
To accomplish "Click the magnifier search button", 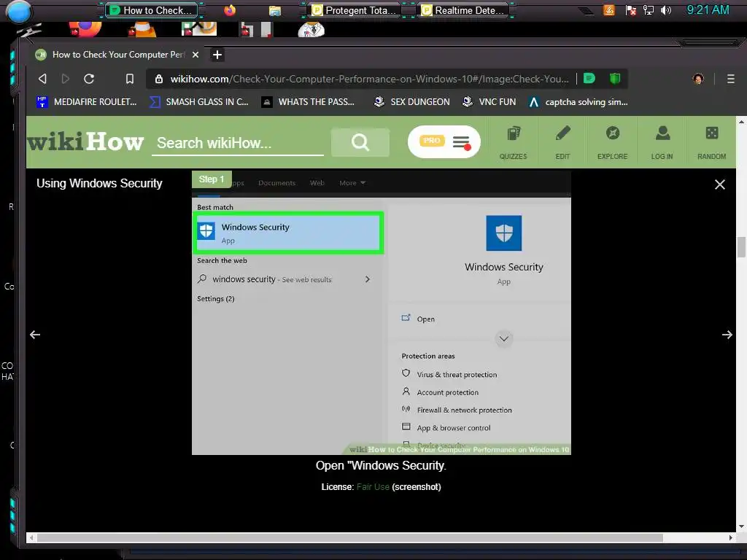I will pos(360,142).
